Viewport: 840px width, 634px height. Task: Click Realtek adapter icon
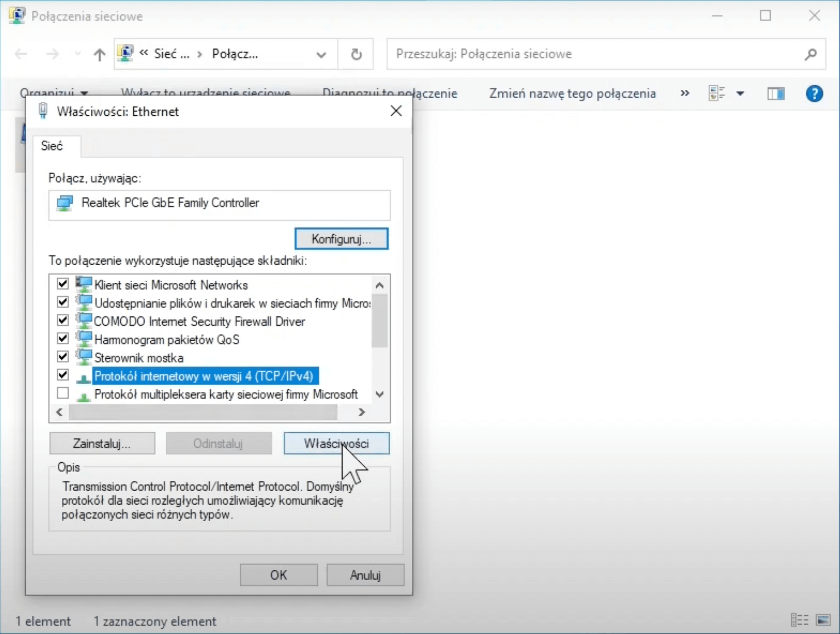coord(65,203)
